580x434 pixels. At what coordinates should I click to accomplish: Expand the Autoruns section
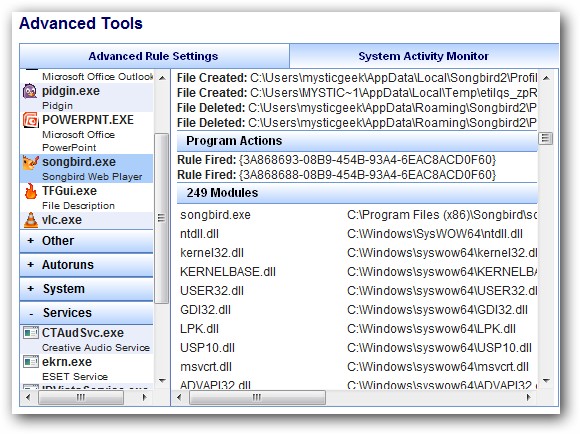click(x=87, y=265)
